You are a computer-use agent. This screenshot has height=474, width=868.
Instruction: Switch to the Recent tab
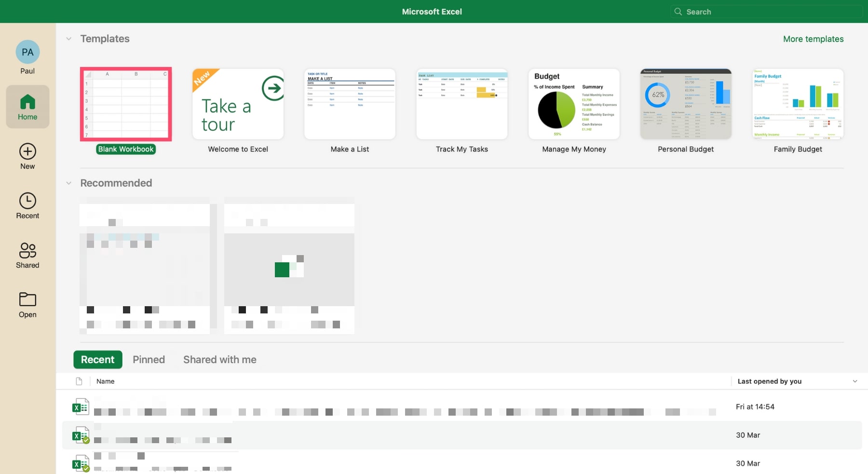98,360
